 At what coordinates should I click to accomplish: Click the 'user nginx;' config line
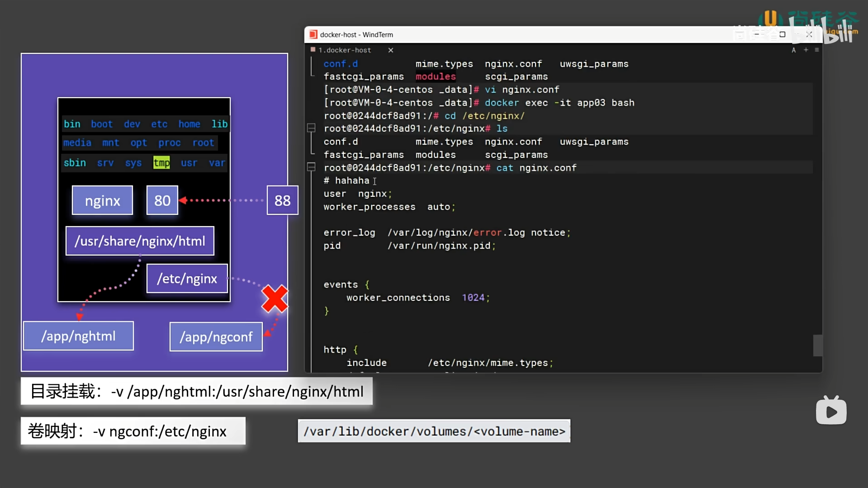click(358, 194)
